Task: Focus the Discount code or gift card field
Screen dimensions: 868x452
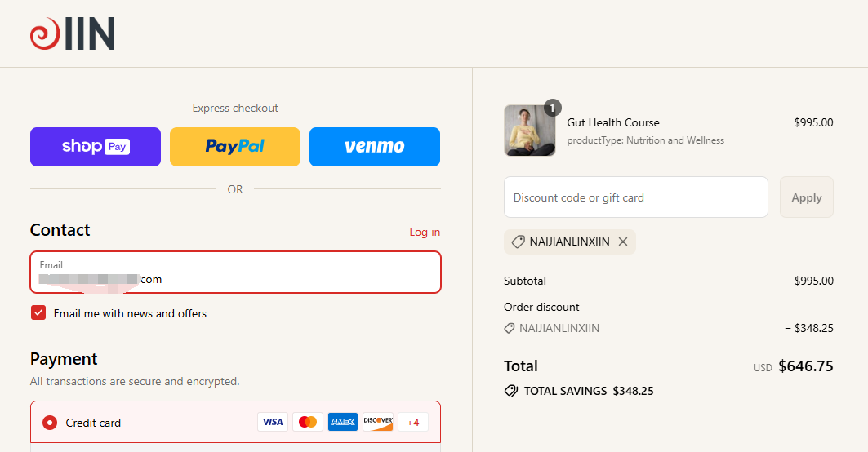Action: tap(635, 197)
